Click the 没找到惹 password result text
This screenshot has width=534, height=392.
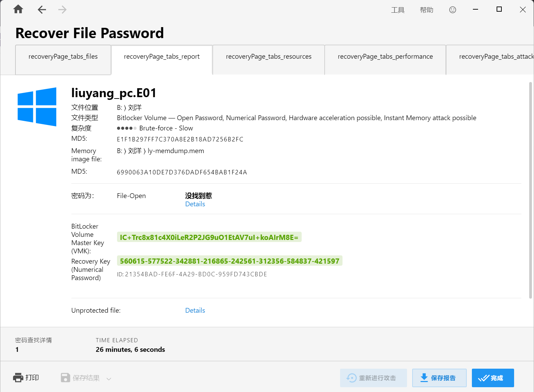click(x=198, y=196)
